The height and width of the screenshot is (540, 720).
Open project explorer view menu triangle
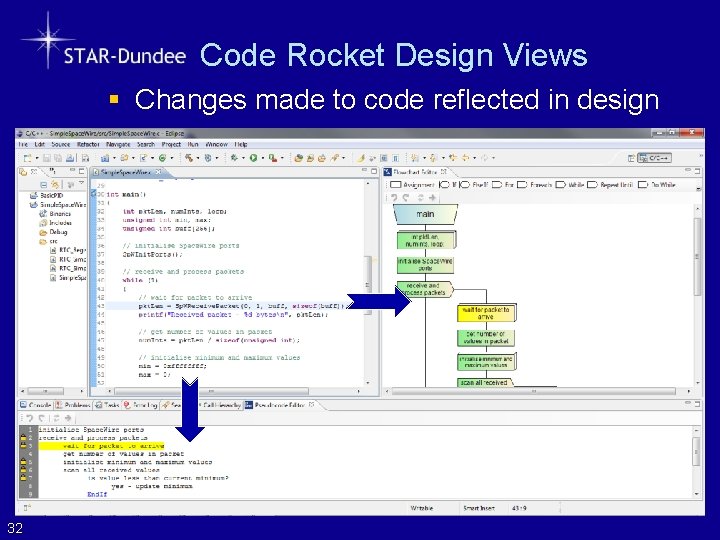(x=81, y=184)
